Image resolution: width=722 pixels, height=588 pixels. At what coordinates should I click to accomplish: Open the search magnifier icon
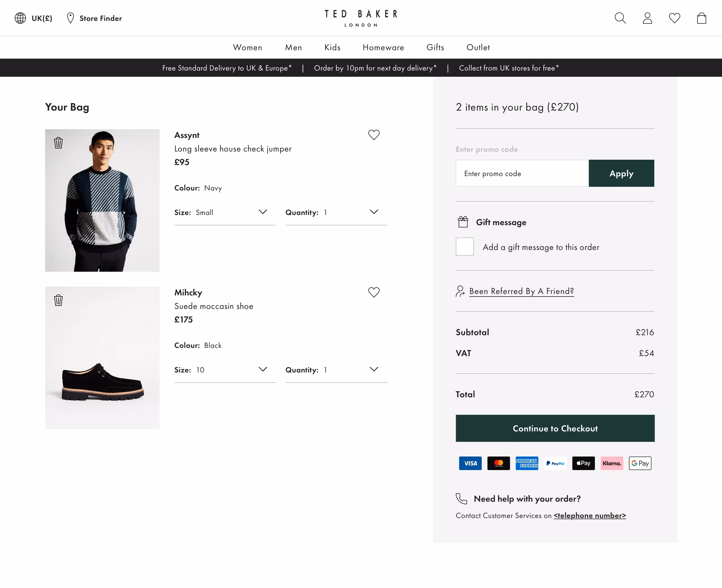(x=620, y=18)
